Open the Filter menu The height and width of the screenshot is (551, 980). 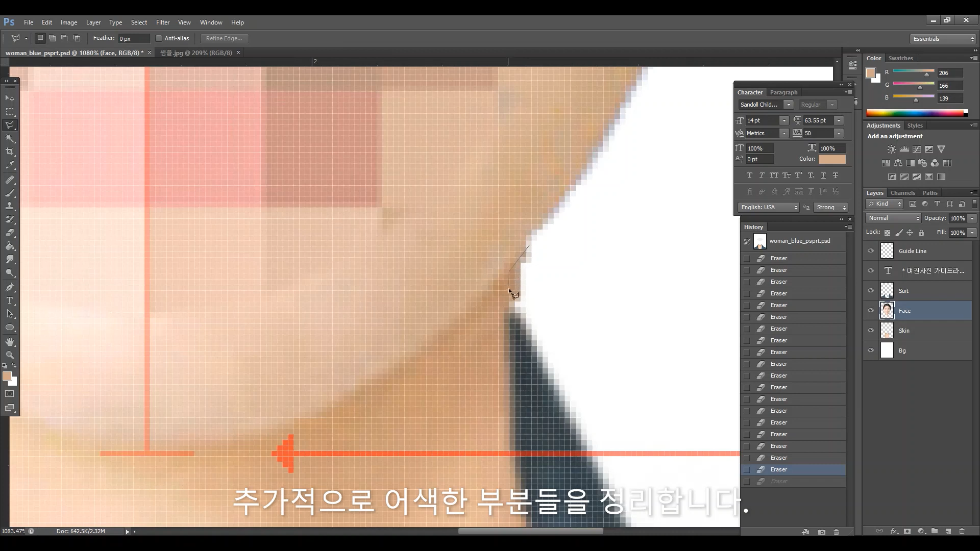click(x=162, y=22)
